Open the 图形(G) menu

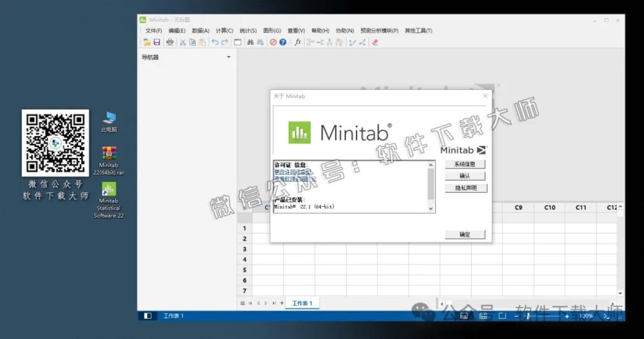pos(272,31)
